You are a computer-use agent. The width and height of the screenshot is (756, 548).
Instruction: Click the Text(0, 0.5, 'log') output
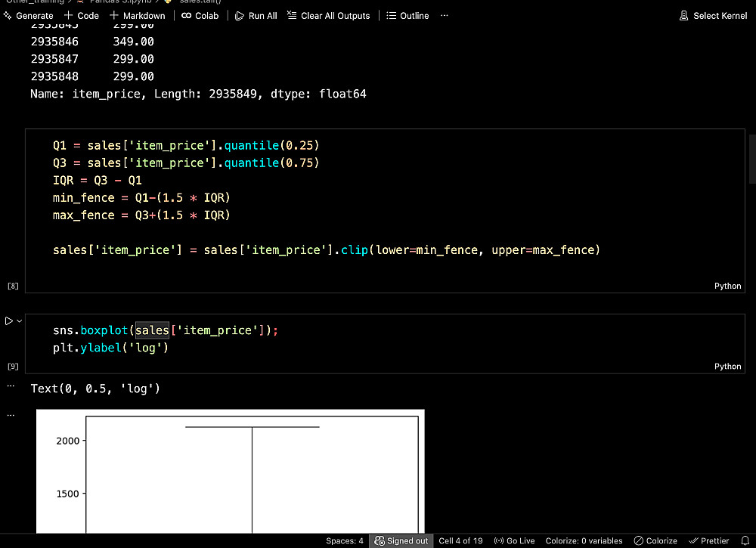tap(95, 389)
